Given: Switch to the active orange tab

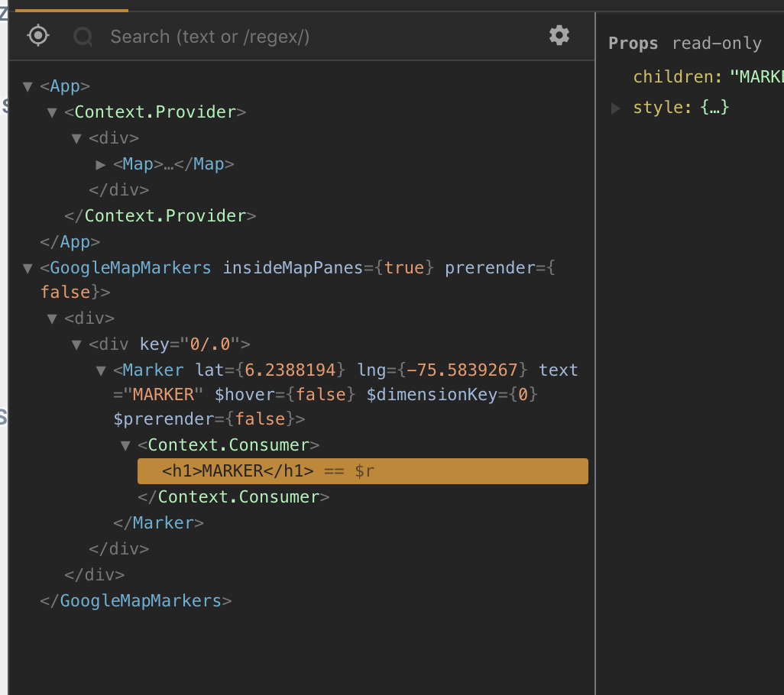Looking at the screenshot, I should click(x=73, y=5).
